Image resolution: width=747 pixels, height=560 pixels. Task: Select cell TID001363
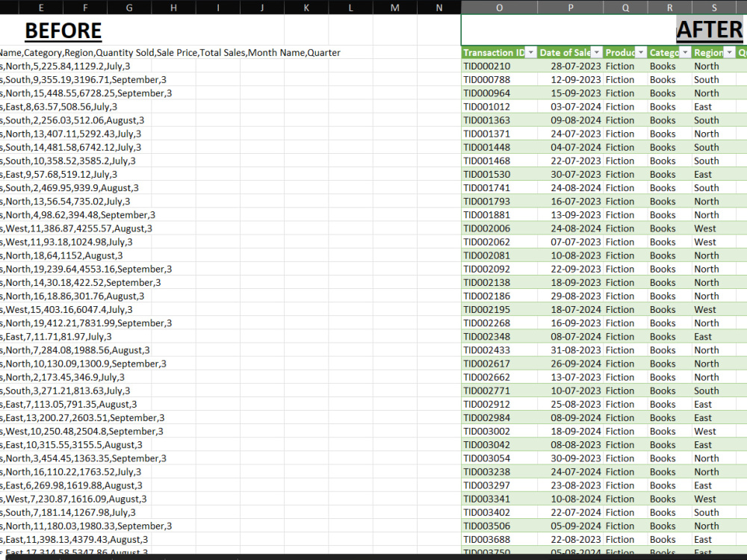[x=499, y=120]
